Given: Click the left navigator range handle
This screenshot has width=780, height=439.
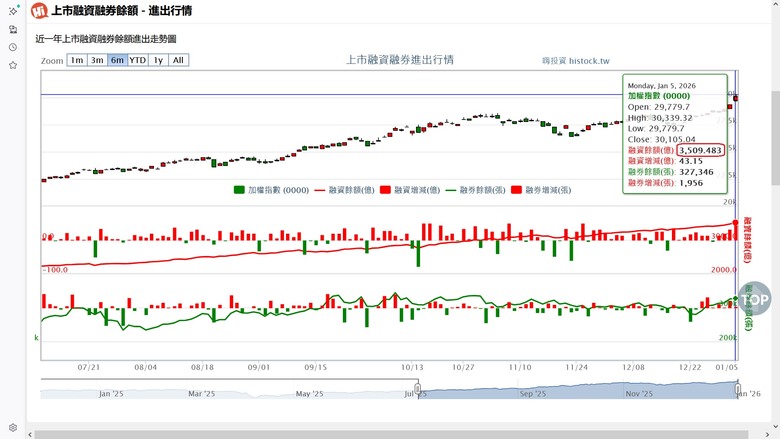Looking at the screenshot, I should click(418, 389).
